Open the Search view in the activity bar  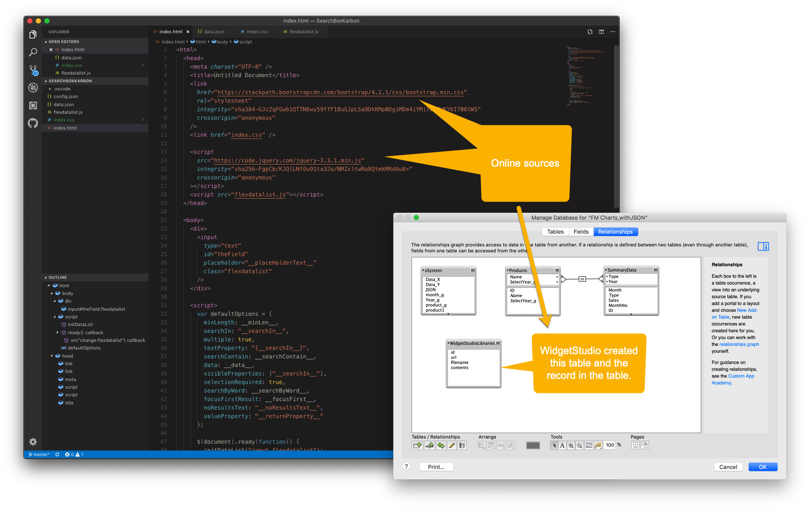click(x=33, y=52)
